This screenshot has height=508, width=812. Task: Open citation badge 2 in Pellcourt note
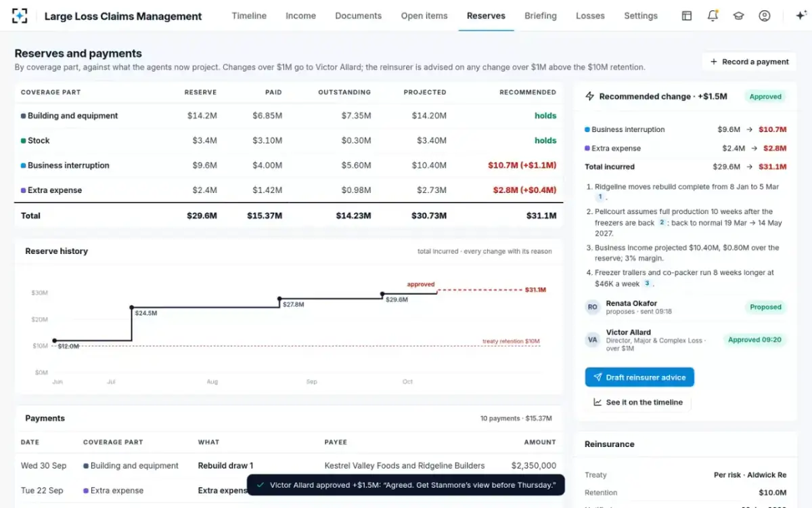662,222
